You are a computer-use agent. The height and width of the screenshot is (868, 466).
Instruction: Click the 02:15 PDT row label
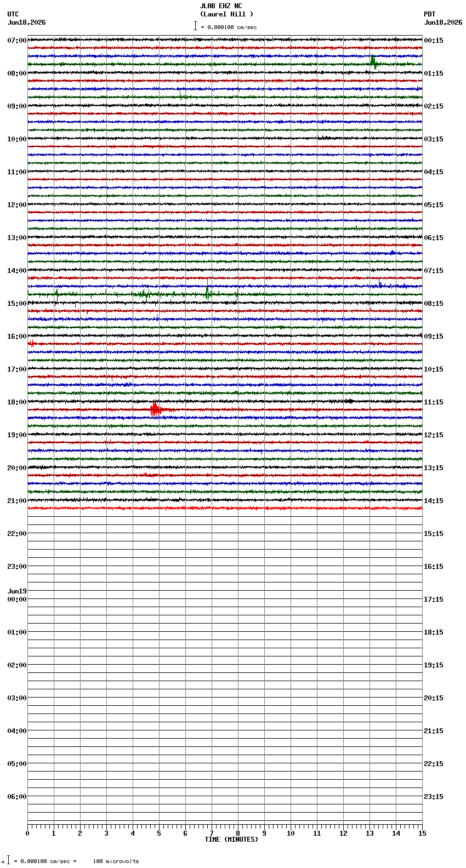(434, 106)
